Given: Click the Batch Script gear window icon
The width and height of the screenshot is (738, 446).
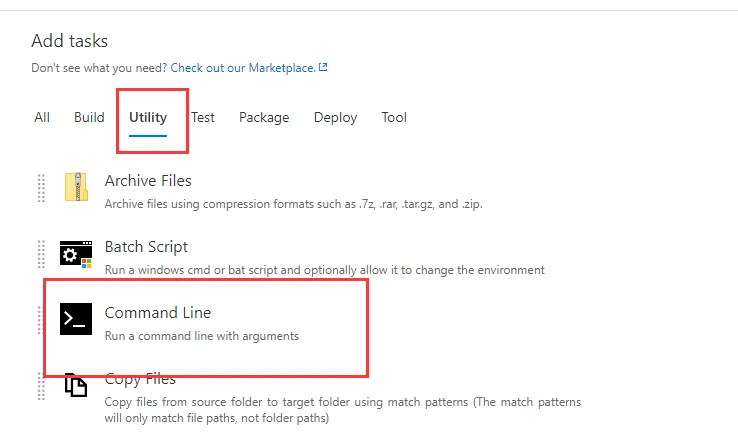Looking at the screenshot, I should coord(76,253).
